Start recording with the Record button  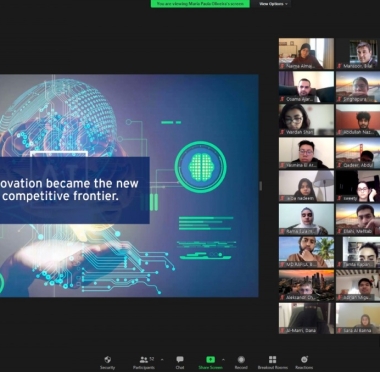241,363
